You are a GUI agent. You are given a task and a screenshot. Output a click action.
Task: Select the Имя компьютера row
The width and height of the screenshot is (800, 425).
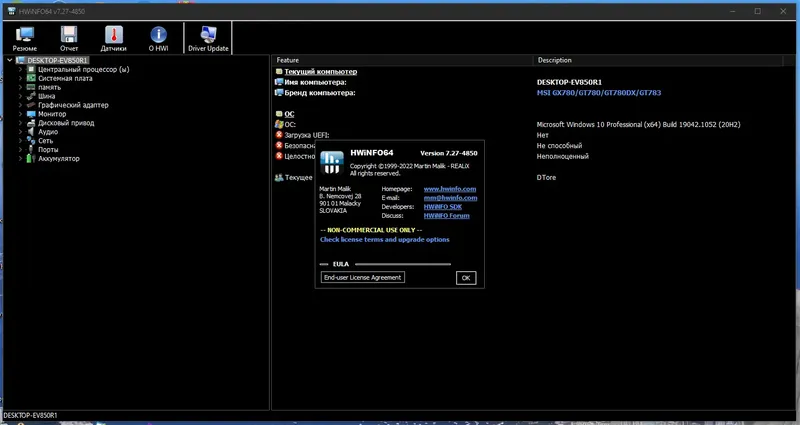point(315,82)
